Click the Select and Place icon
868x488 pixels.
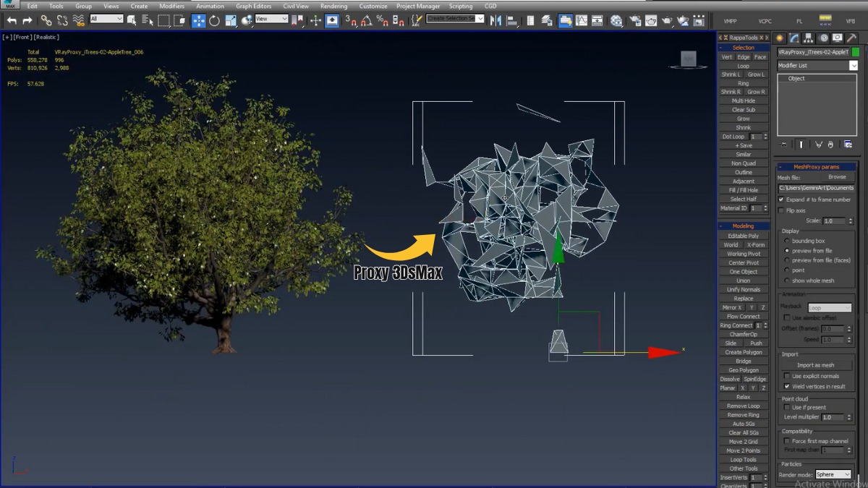(x=247, y=20)
